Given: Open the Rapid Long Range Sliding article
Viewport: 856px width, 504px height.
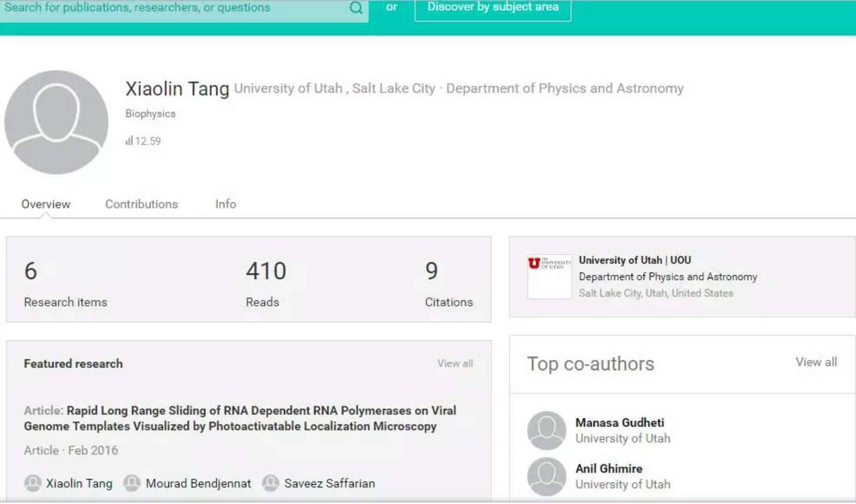Looking at the screenshot, I should point(240,418).
